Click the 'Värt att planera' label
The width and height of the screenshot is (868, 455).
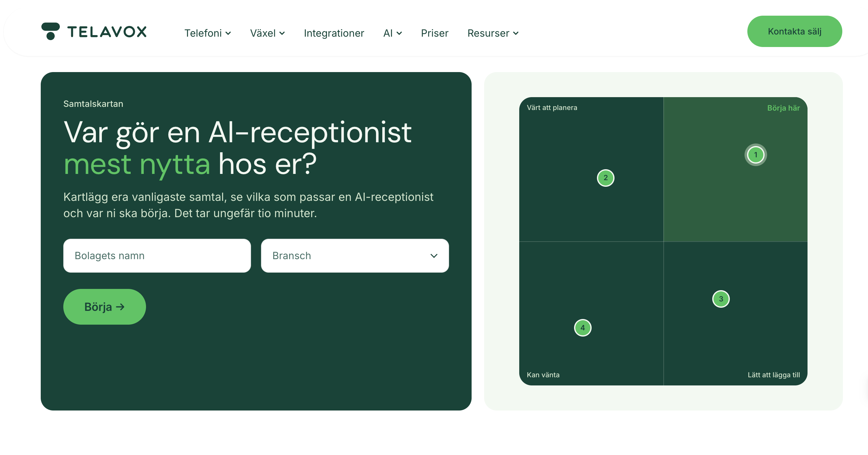[x=552, y=107]
